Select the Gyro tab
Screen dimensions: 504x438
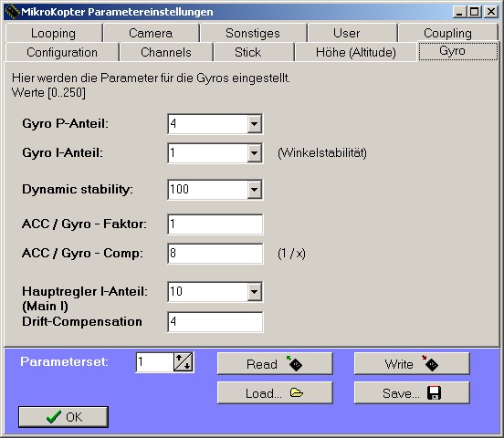click(457, 51)
